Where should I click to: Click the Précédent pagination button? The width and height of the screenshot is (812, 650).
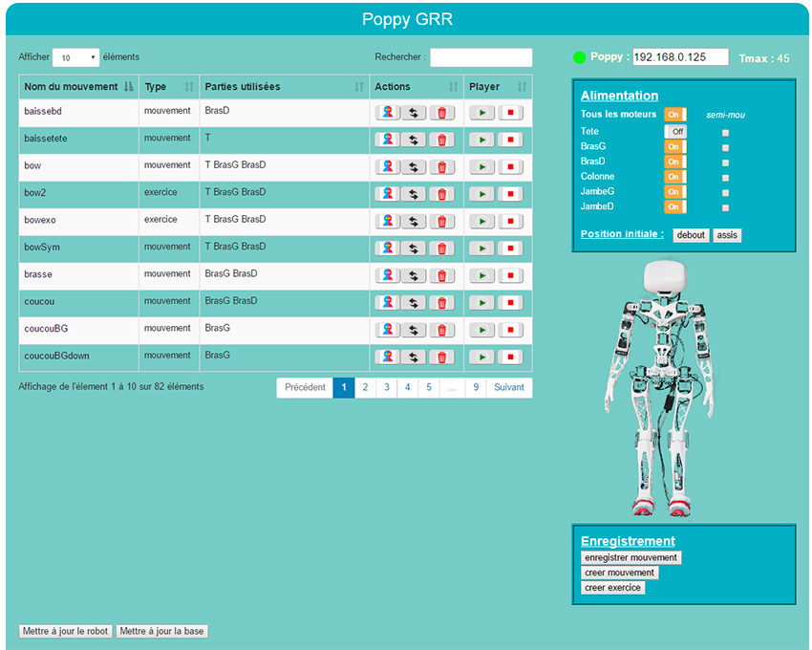tap(305, 387)
